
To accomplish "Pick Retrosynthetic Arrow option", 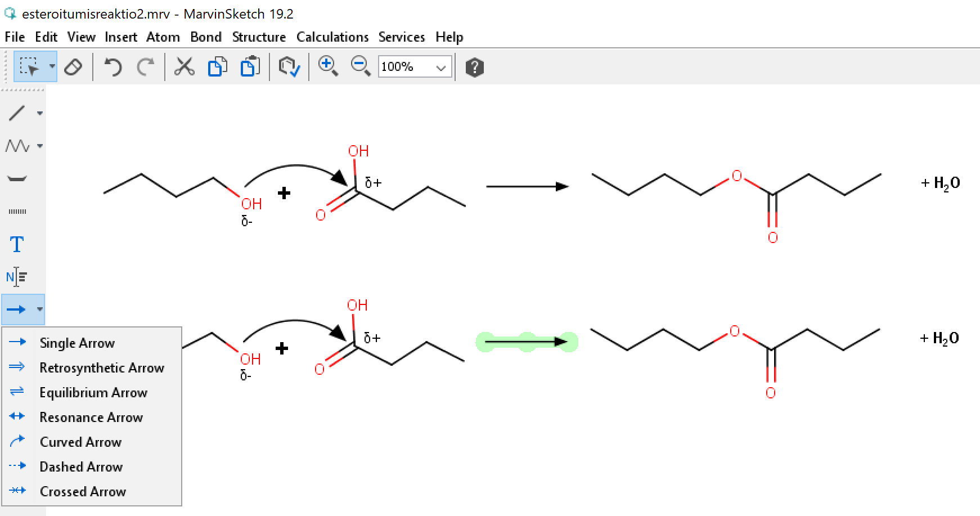I will [101, 368].
